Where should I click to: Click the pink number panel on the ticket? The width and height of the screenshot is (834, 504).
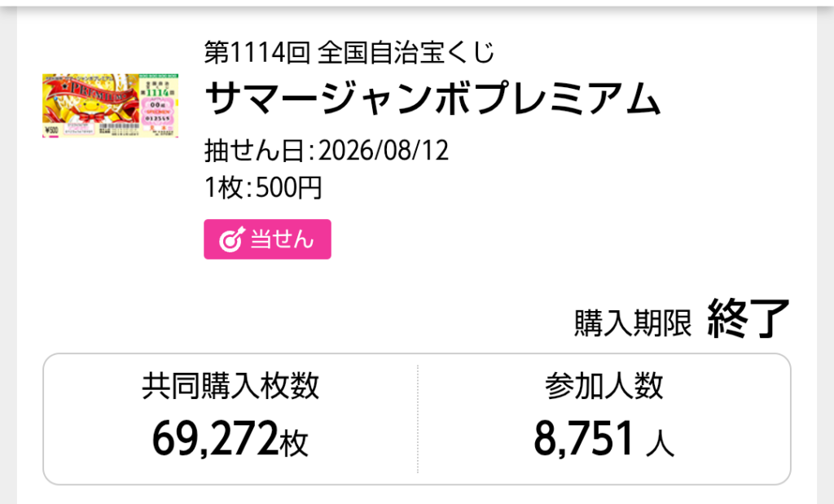pos(158,112)
